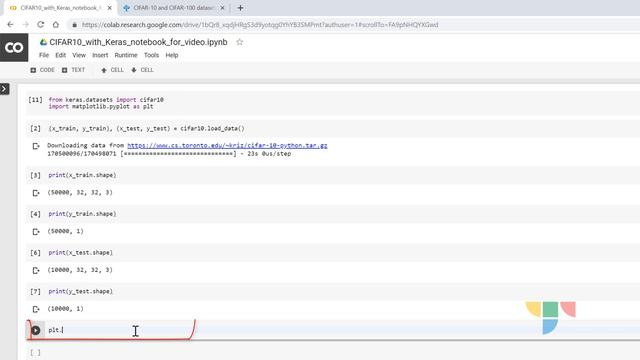Click output icon for (10000, 32, 32, 3)
This screenshot has height=360, width=640.
pyautogui.click(x=36, y=270)
